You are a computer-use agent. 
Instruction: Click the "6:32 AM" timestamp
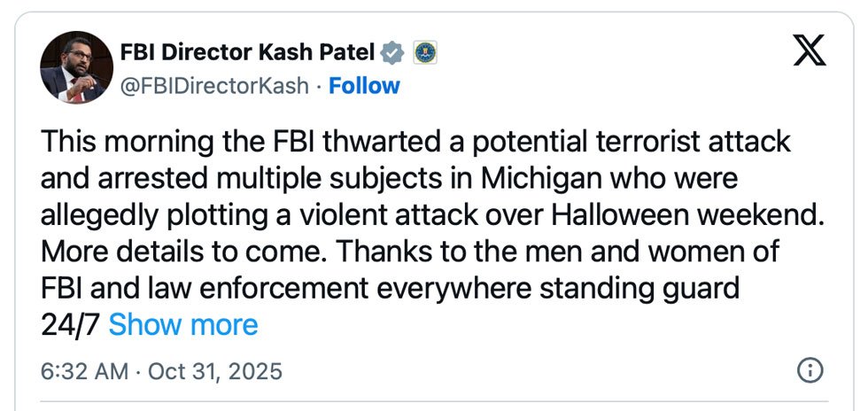click(x=84, y=370)
